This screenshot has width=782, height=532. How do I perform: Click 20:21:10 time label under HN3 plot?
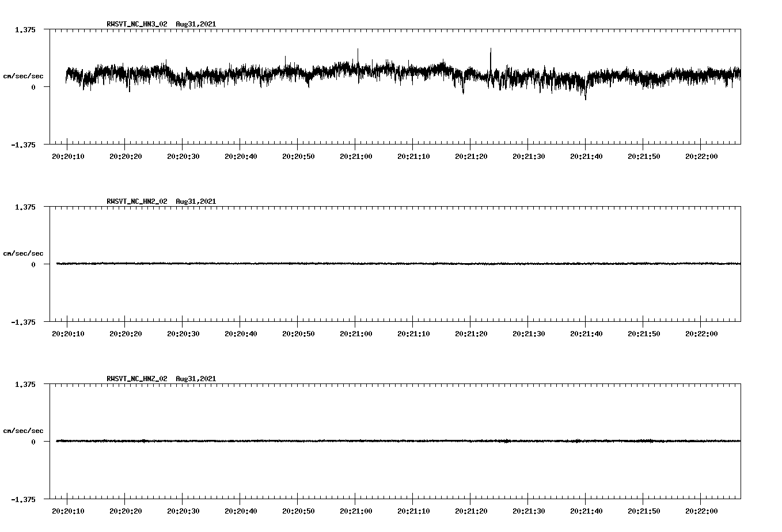click(x=413, y=156)
